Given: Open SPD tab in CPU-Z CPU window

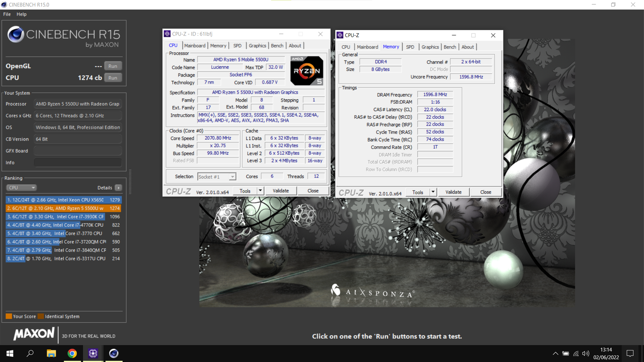Looking at the screenshot, I should click(237, 46).
